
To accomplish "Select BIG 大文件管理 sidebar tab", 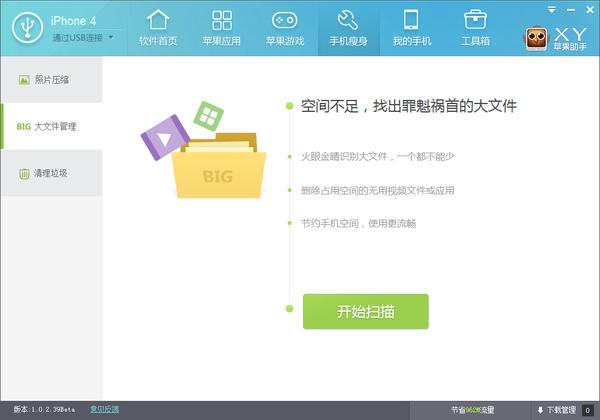I will tap(52, 126).
